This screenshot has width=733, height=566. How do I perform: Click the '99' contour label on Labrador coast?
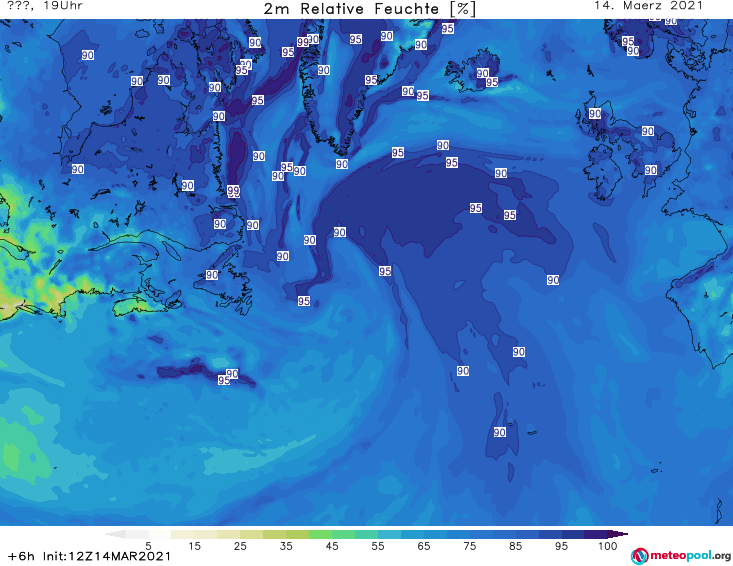pyautogui.click(x=233, y=191)
